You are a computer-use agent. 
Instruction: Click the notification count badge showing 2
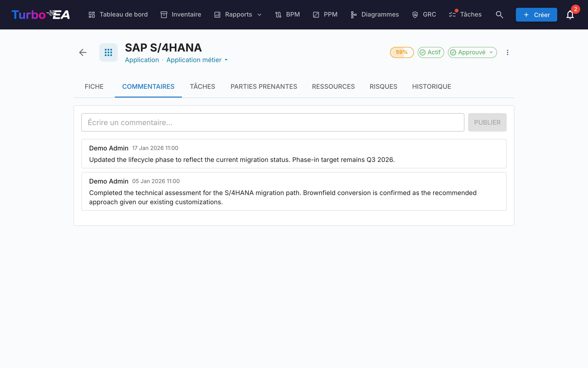pos(576,9)
